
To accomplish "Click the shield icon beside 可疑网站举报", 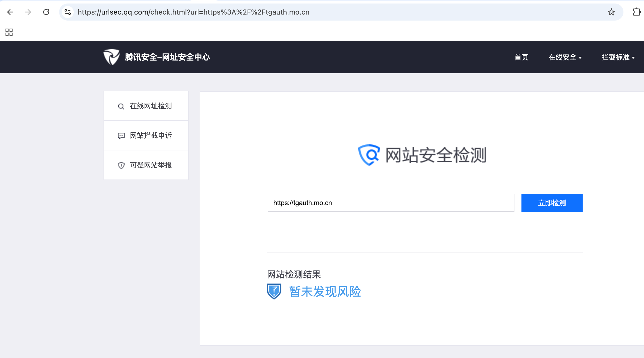I will point(121,165).
